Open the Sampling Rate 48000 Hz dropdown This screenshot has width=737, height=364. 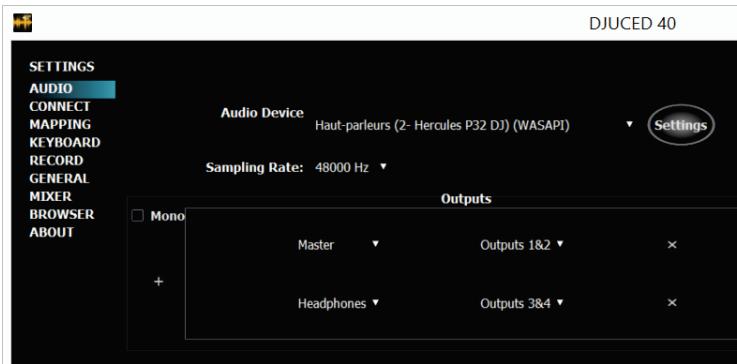(x=350, y=167)
